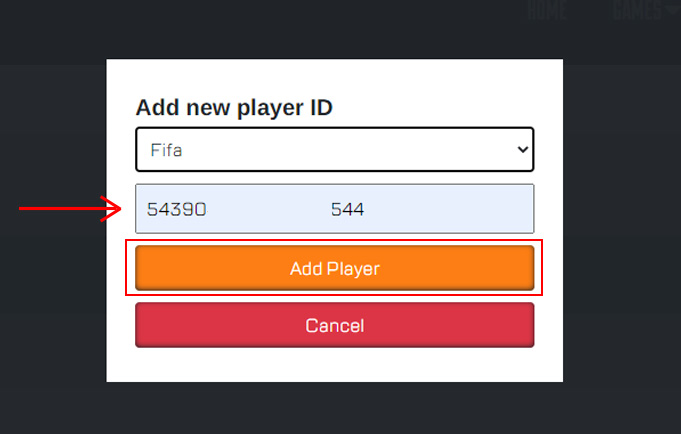Click the Add Player button
681x434 pixels.
(x=334, y=268)
